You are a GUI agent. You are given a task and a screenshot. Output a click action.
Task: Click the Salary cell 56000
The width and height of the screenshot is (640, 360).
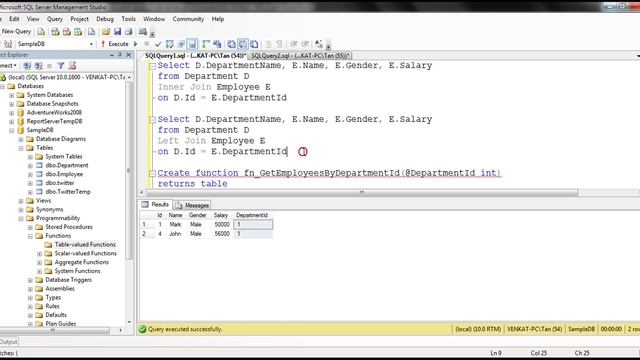pos(222,234)
